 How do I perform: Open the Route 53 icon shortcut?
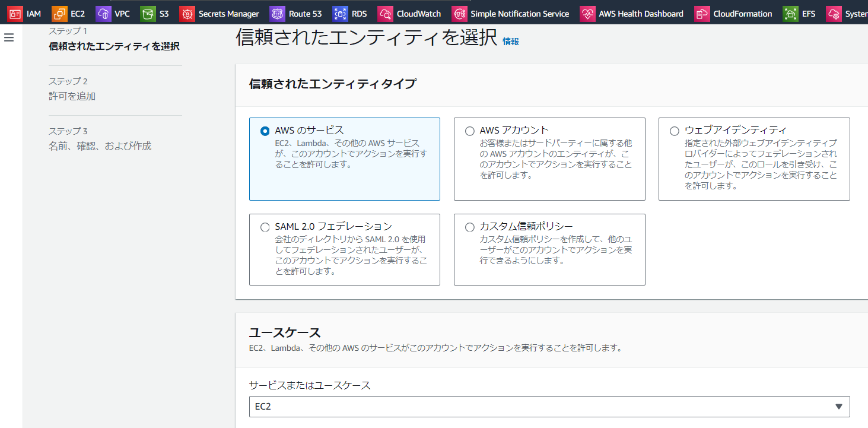click(277, 14)
